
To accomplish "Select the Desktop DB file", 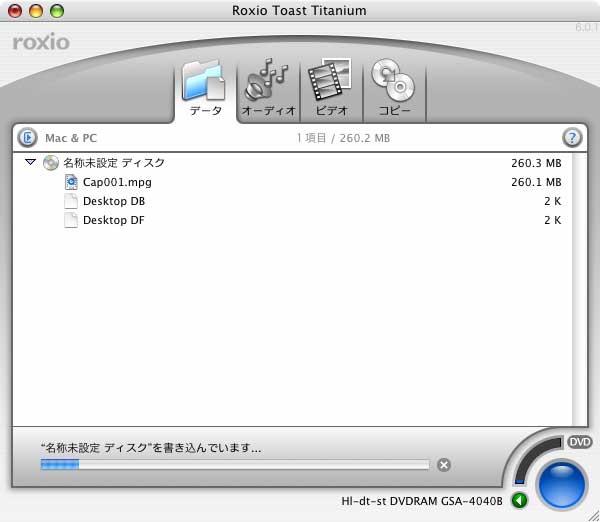I will click(x=113, y=201).
